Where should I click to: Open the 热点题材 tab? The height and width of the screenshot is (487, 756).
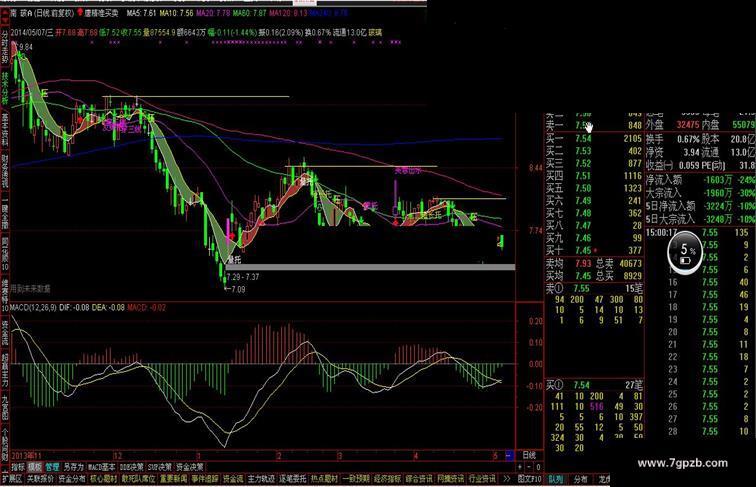click(x=324, y=479)
